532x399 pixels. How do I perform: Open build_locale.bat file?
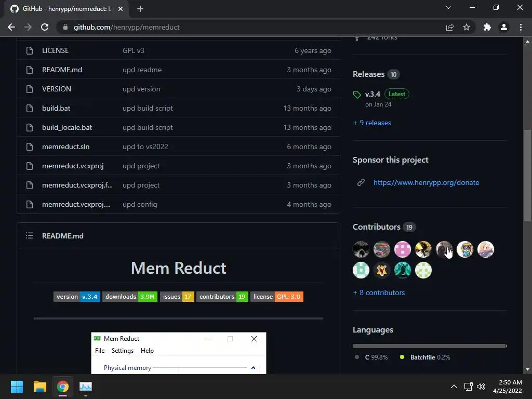tap(67, 128)
